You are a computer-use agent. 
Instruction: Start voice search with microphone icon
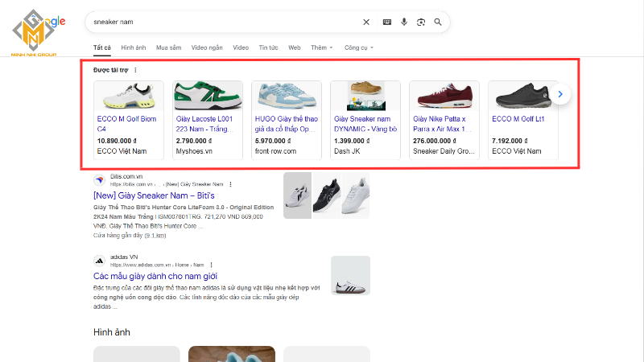(x=404, y=23)
